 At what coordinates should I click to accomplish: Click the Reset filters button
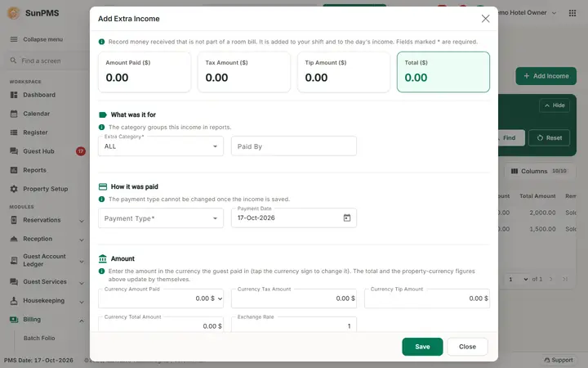click(549, 138)
